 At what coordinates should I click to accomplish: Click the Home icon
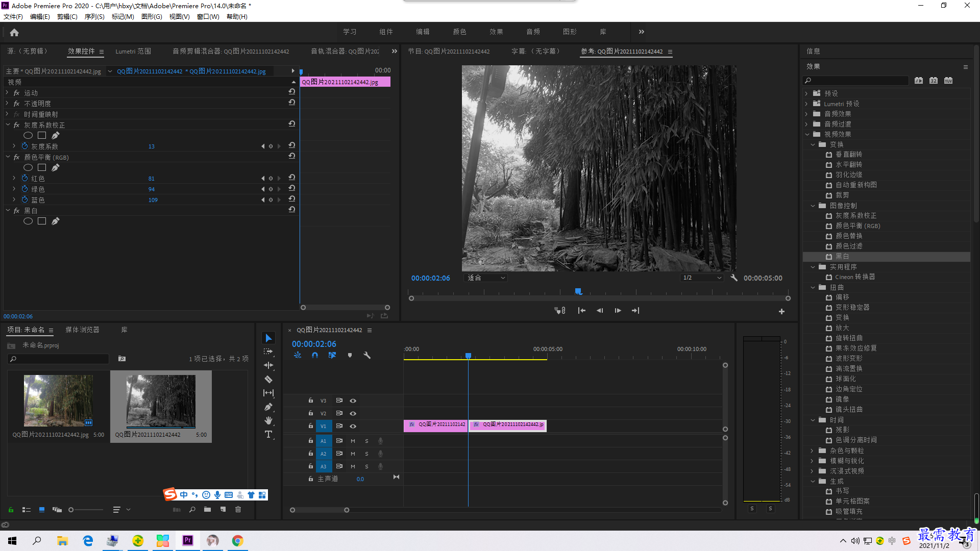click(x=14, y=32)
